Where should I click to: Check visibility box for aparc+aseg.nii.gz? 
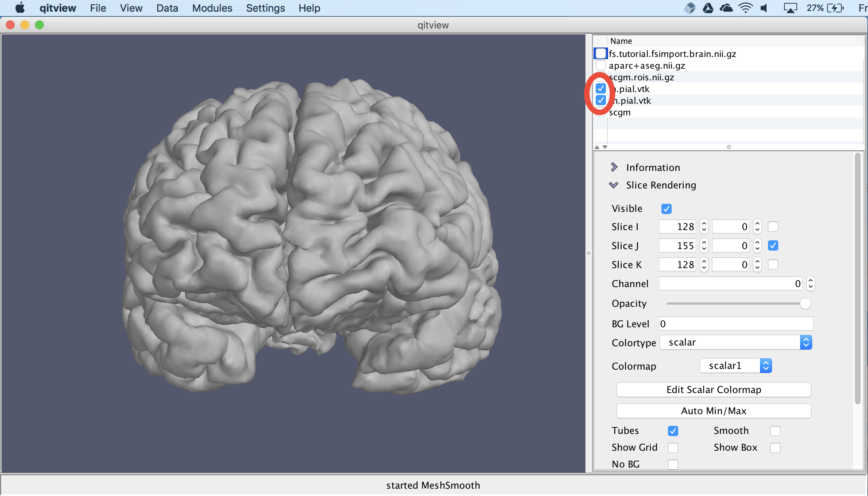tap(600, 65)
